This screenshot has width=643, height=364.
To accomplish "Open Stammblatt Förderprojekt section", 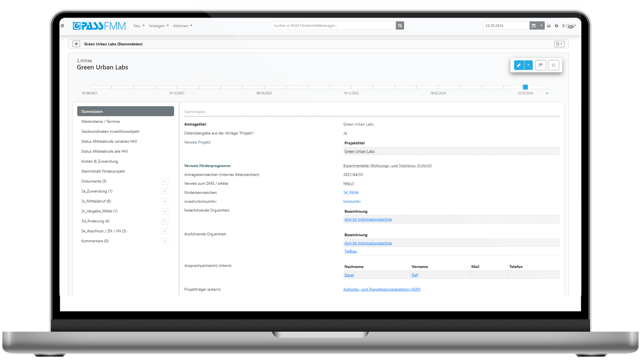I will (103, 172).
